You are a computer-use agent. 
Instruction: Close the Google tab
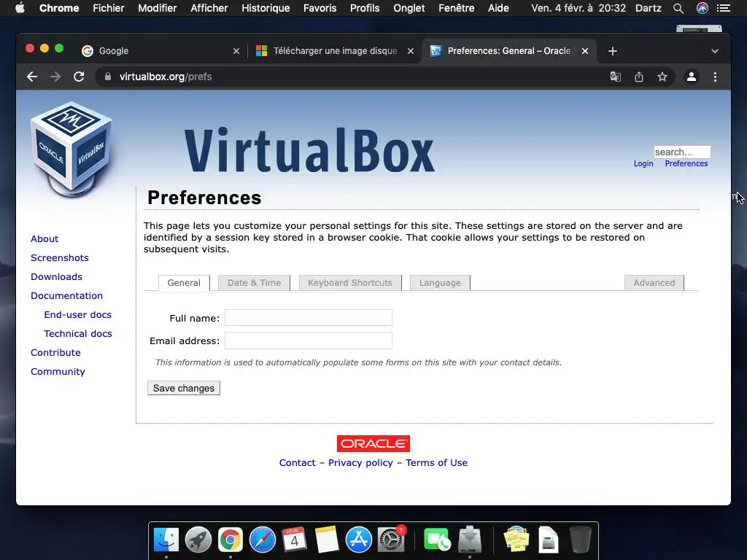(236, 51)
